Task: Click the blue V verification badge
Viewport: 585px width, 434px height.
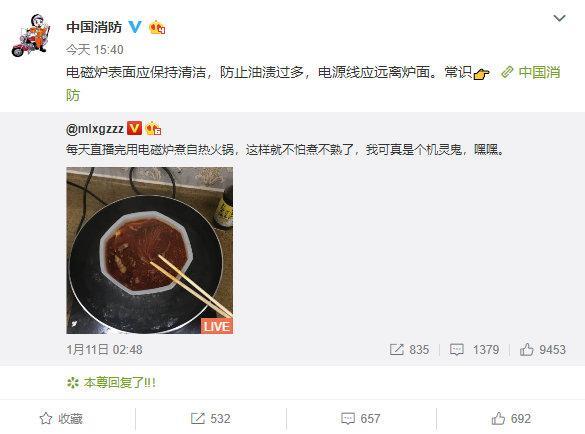Action: coord(135,27)
